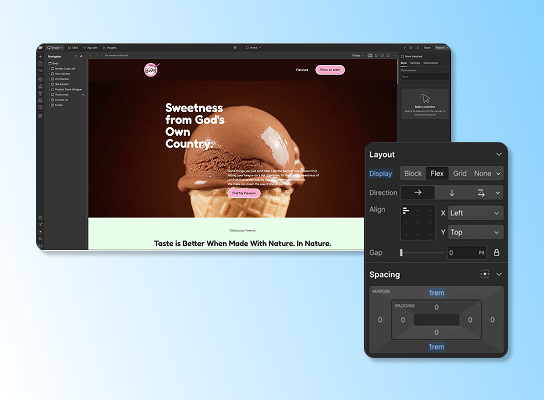This screenshot has width=544, height=400.
Task: Select vertical flex direction arrow
Action: click(451, 193)
